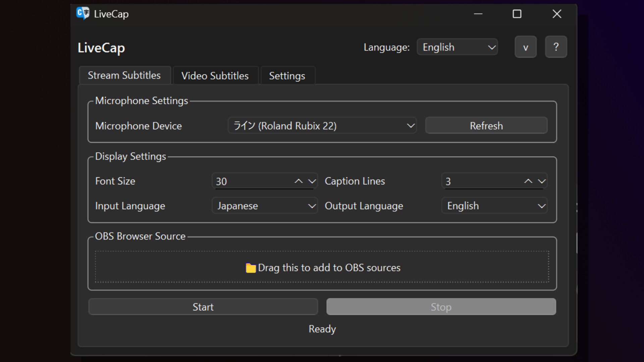644x362 pixels.
Task: Click the 'Caption Lines' label
Action: tap(355, 181)
